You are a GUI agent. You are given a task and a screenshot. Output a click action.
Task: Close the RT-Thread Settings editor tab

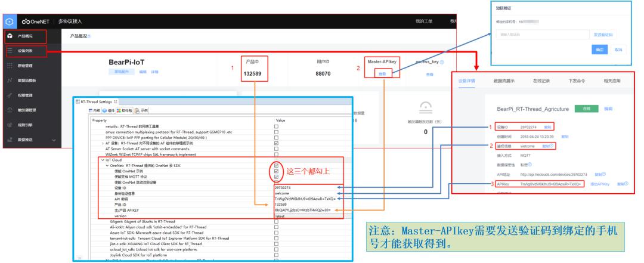[116, 102]
